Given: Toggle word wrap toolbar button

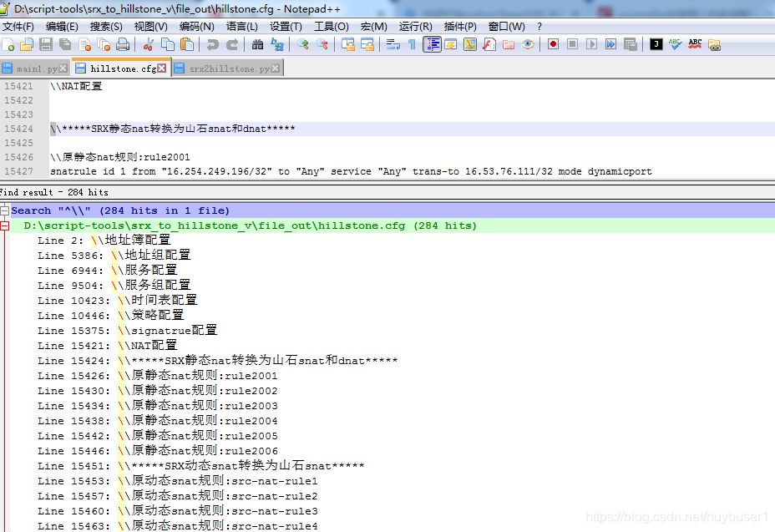Looking at the screenshot, I should (x=393, y=45).
